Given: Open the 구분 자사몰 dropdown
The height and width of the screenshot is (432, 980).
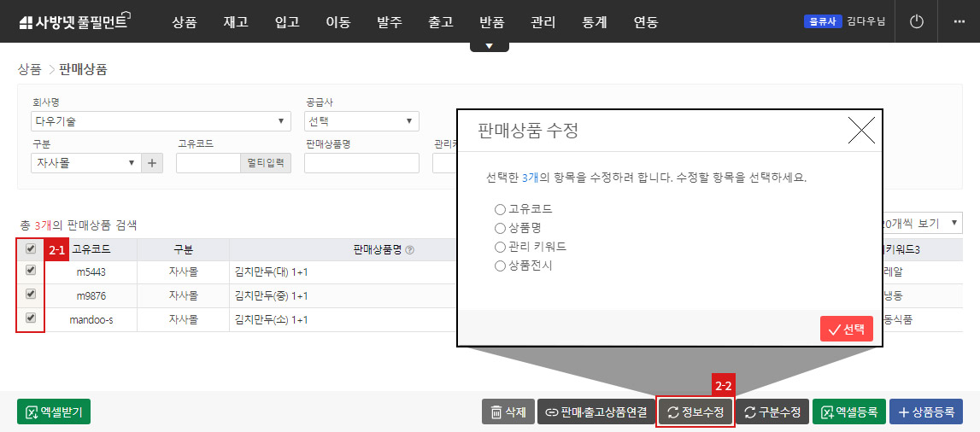Looking at the screenshot, I should pyautogui.click(x=86, y=163).
